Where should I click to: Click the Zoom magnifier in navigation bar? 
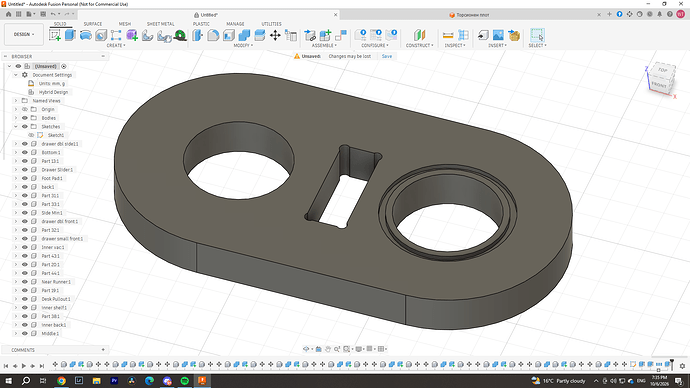[x=337, y=349]
